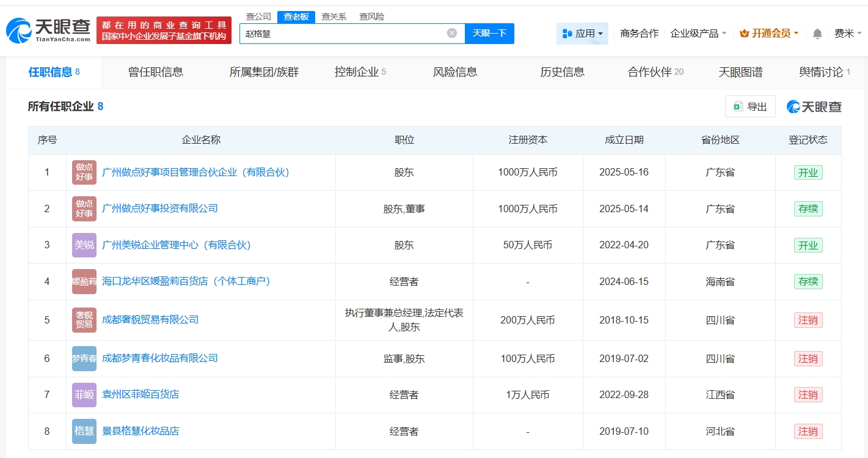Open the 合作伙伴 tab
This screenshot has height=458, width=868.
(655, 72)
